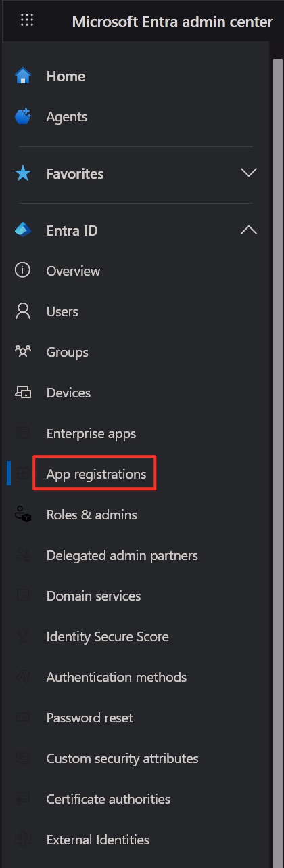Viewport: 284px width, 868px height.
Task: Select Authentication methods
Action: [116, 677]
